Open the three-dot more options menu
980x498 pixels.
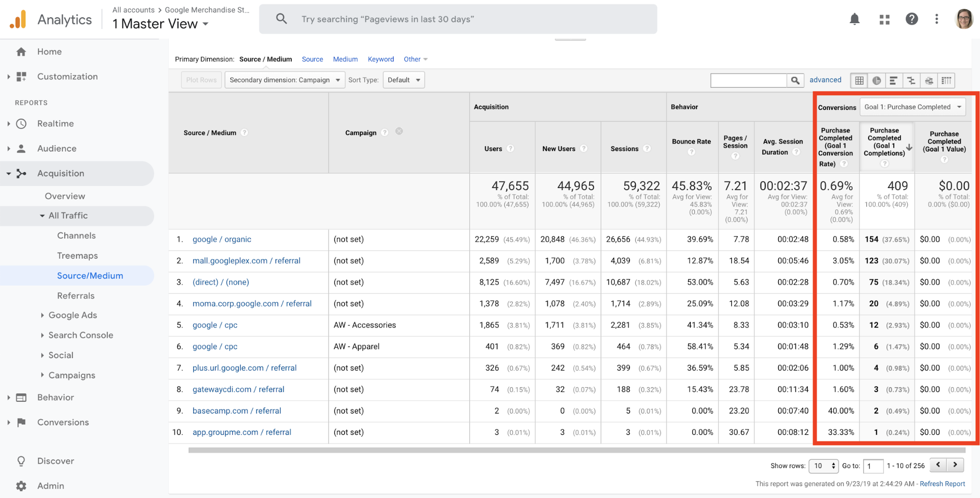[937, 19]
